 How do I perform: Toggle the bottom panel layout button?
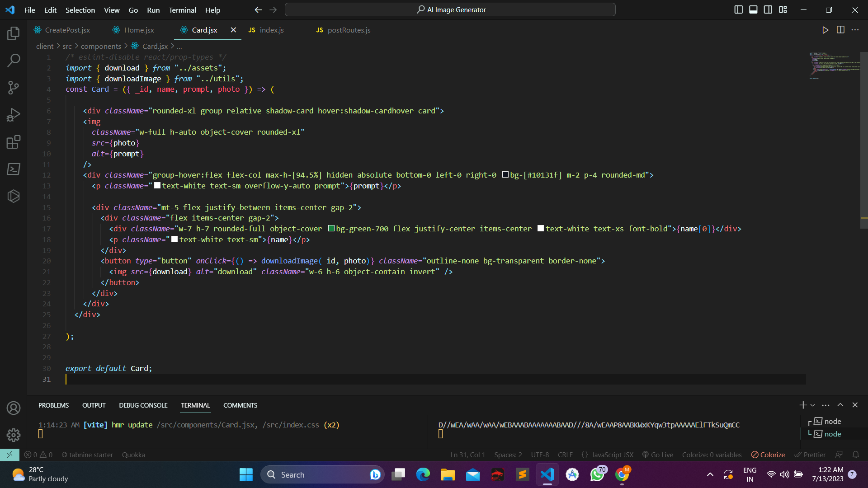753,9
